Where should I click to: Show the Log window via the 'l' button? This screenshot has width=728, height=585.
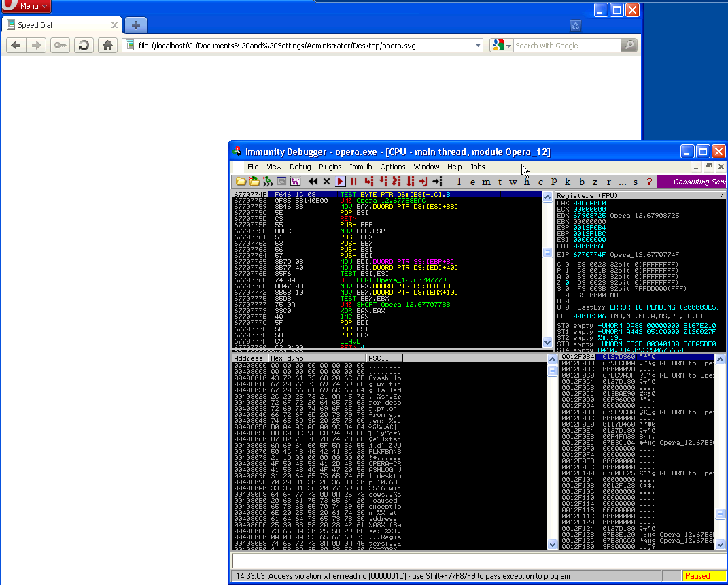(460, 182)
